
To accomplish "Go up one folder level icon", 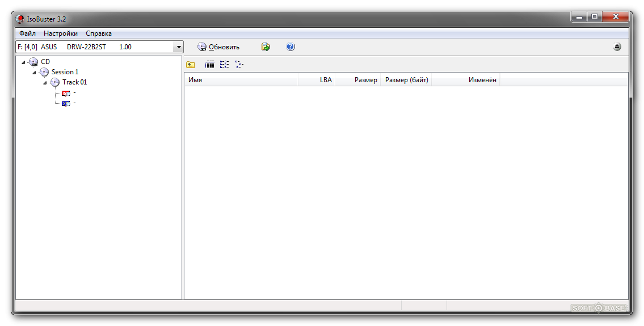I will pyautogui.click(x=191, y=65).
